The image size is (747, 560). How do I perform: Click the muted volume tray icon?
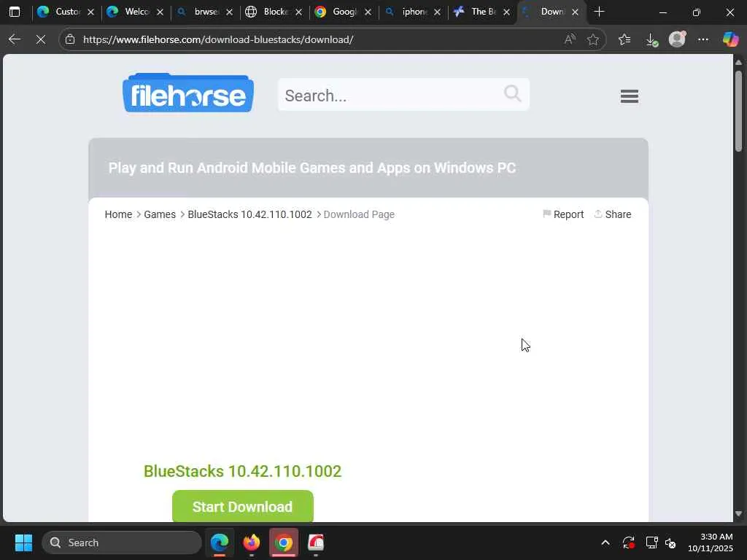tap(670, 542)
